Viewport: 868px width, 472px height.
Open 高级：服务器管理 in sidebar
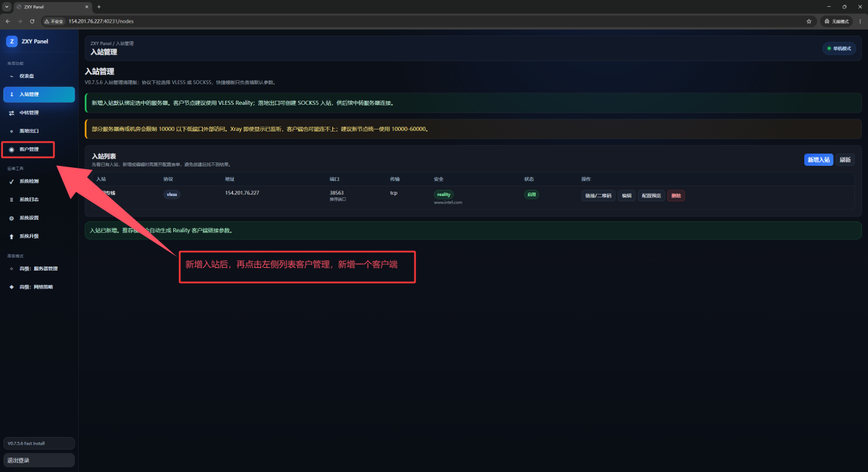pos(39,269)
